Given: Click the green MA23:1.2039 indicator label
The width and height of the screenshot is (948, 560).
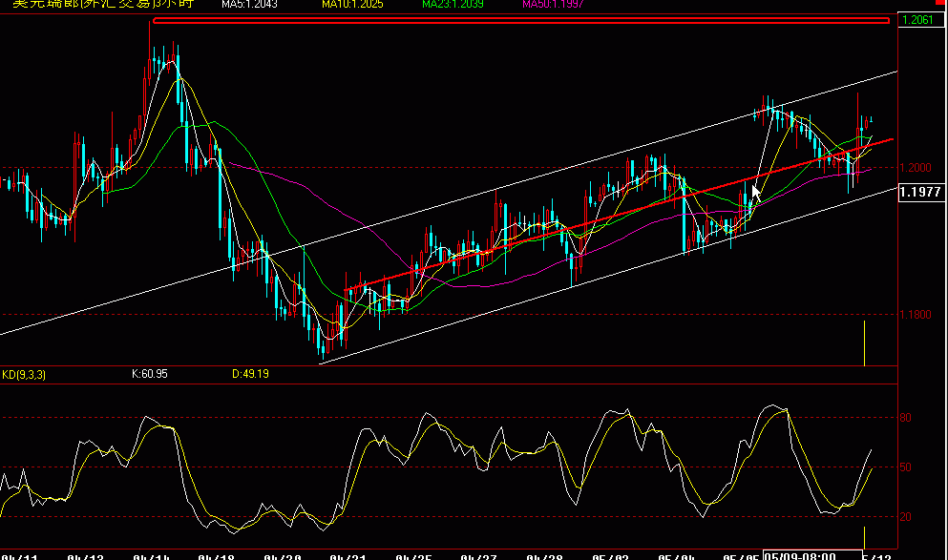Looking at the screenshot, I should [452, 5].
